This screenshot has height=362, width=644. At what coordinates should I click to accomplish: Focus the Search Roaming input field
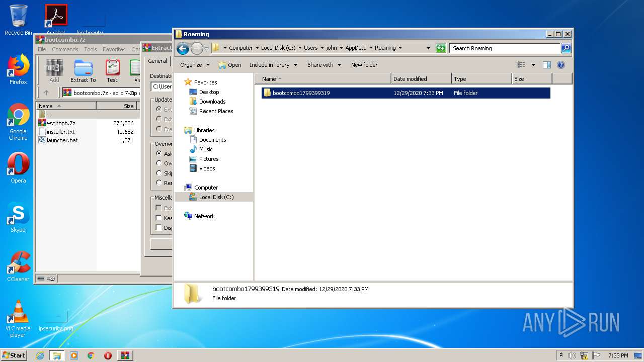505,48
